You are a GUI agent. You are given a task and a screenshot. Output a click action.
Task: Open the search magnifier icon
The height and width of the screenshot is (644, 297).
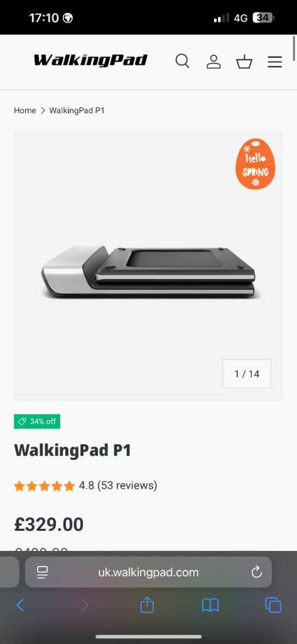(183, 61)
